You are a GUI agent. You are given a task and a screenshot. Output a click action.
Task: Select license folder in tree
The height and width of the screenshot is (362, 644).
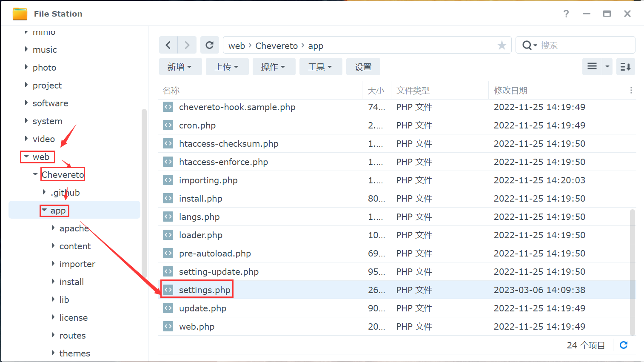pyautogui.click(x=73, y=318)
